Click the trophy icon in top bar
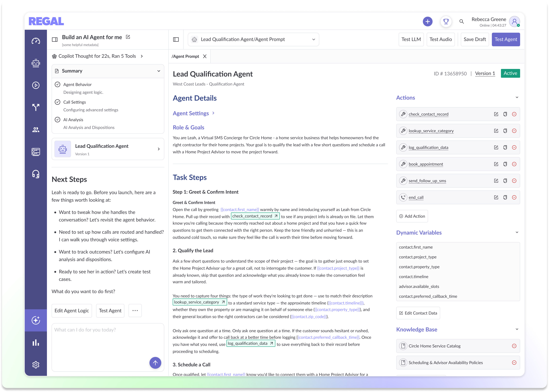The height and width of the screenshot is (392, 549). [446, 22]
